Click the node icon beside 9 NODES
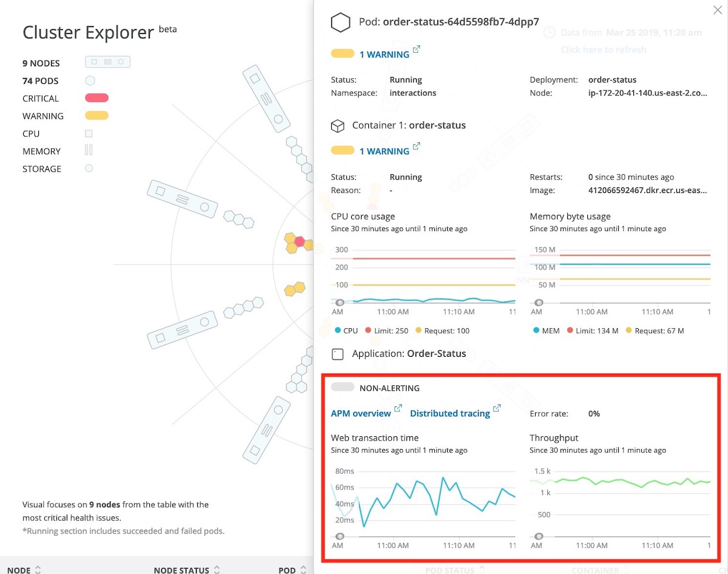 (108, 62)
